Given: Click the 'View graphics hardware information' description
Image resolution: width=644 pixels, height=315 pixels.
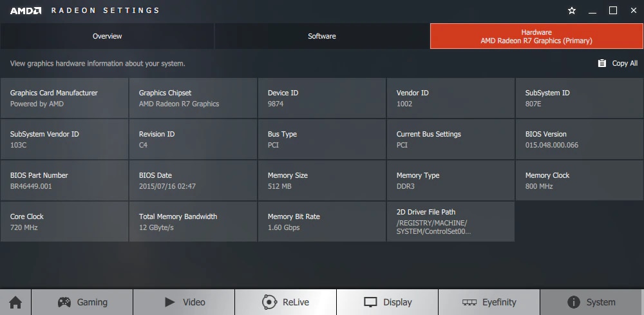Looking at the screenshot, I should (x=98, y=64).
